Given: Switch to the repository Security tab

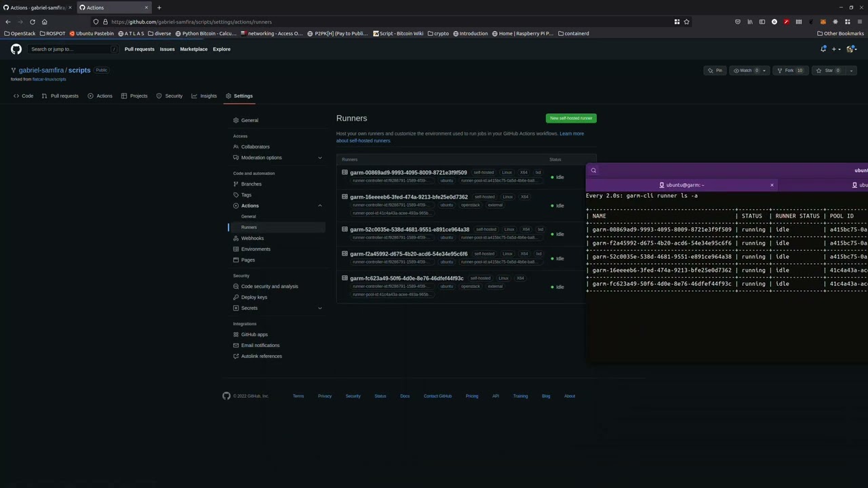Looking at the screenshot, I should point(170,96).
